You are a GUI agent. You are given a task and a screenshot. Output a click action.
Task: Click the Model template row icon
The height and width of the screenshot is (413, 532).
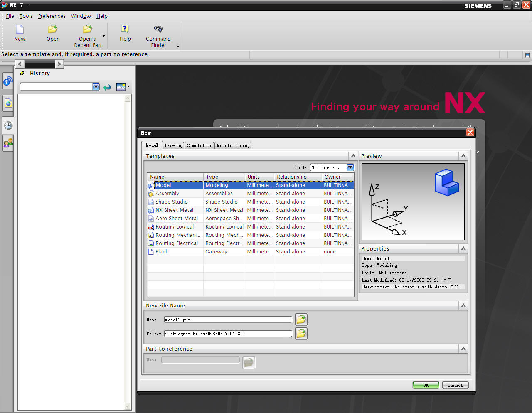[x=151, y=185]
